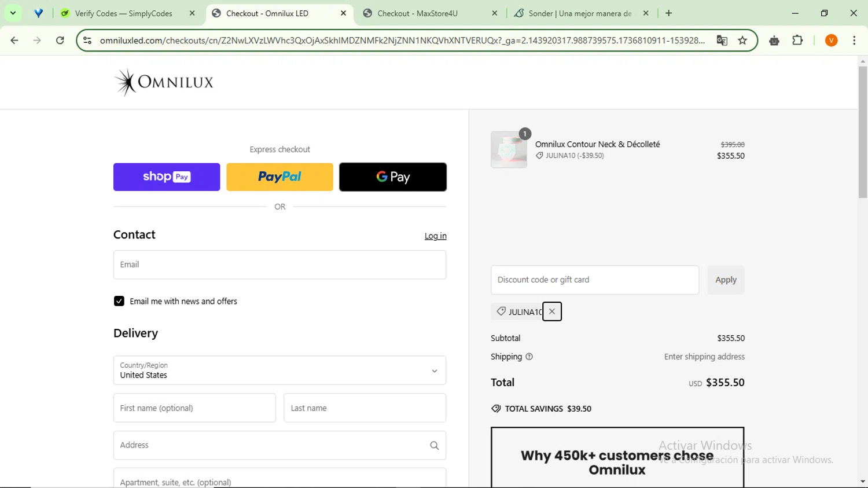The height and width of the screenshot is (488, 868).
Task: Bookmark this page with star icon
Action: pos(742,41)
